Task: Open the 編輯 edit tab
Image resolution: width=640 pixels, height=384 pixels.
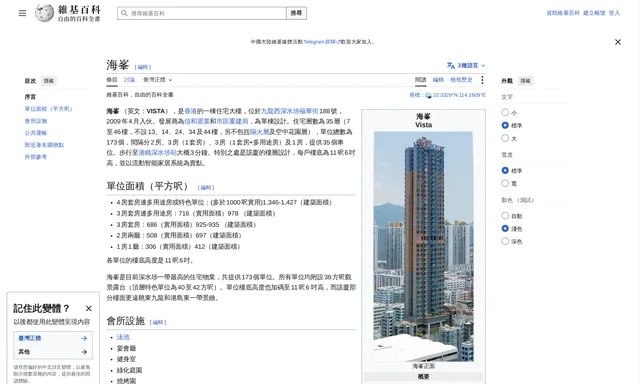Action: tap(438, 80)
